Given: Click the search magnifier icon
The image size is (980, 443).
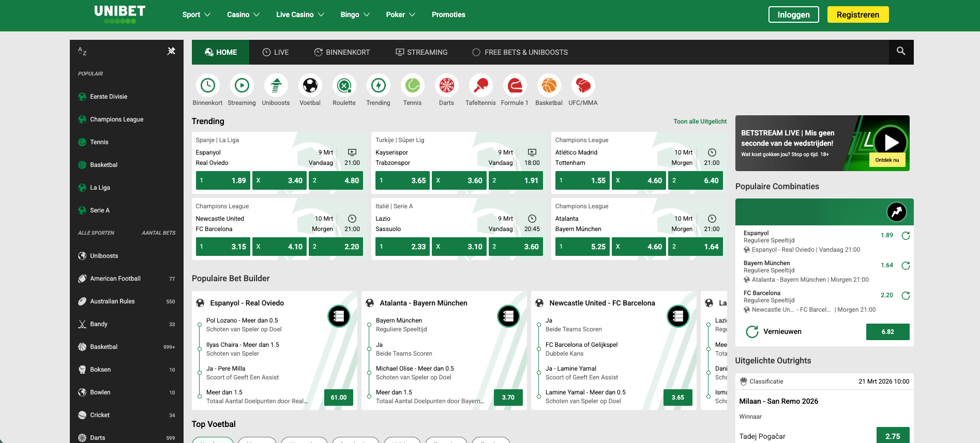Looking at the screenshot, I should point(901,51).
